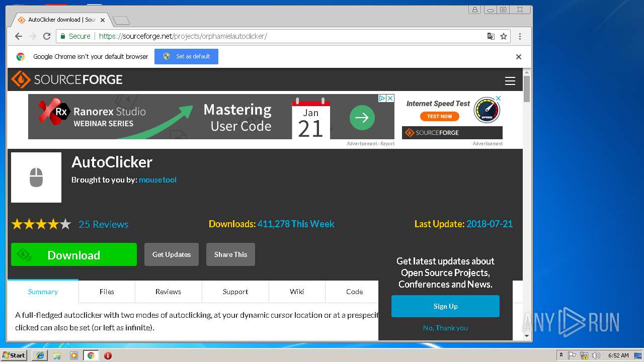This screenshot has width=644, height=362.
Task: Close the Internet Speed Test ad
Action: [499, 98]
